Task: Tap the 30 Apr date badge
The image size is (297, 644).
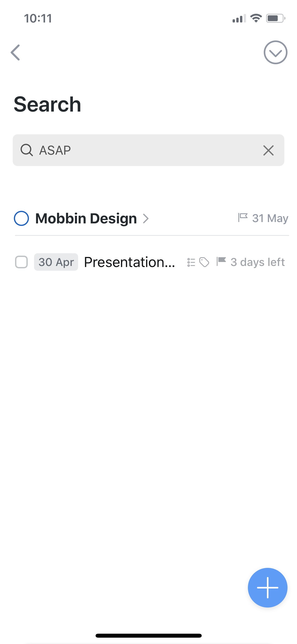Action: click(x=56, y=262)
